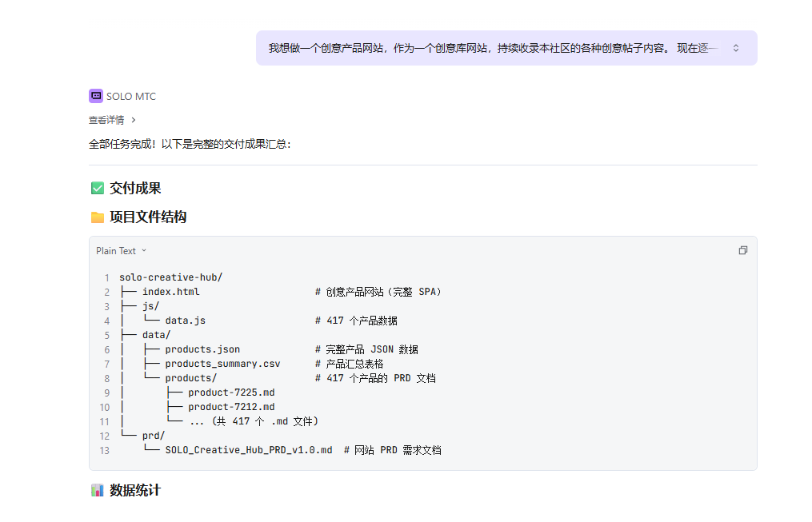Select the products_summary.csv line
Image resolution: width=812 pixels, height=522 pixels.
tap(222, 364)
